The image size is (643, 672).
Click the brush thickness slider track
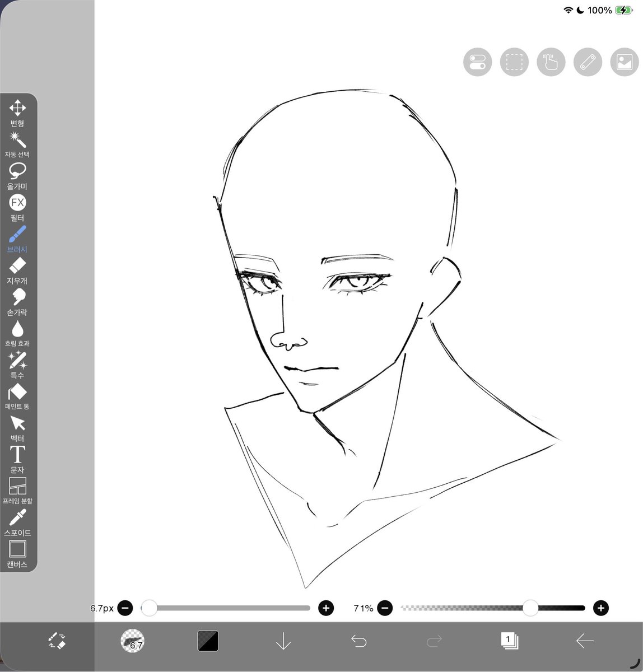pos(226,608)
